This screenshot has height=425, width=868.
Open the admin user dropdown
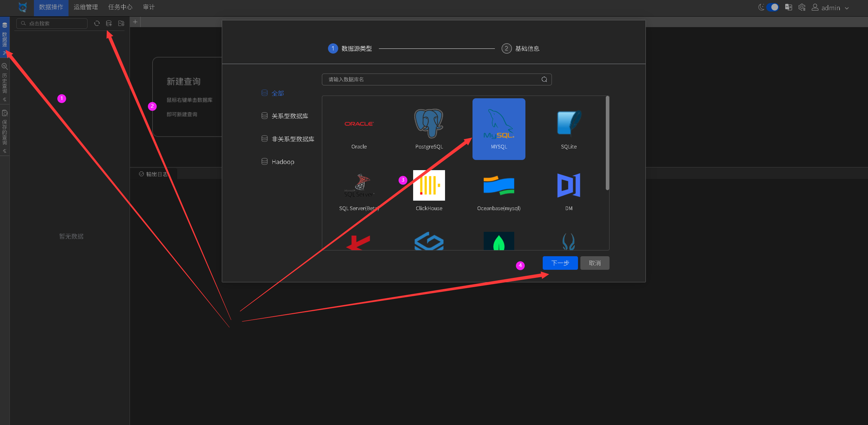click(830, 8)
